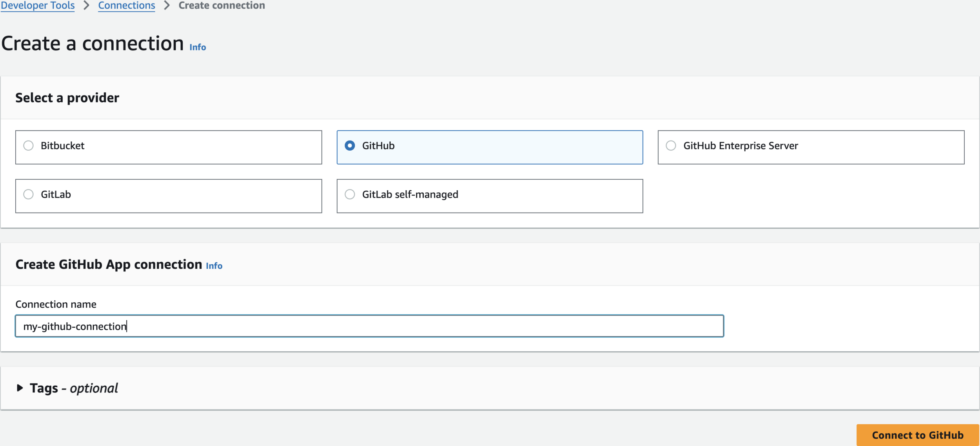Open Info link beside GitHub App connection
This screenshot has width=980, height=446.
tap(214, 266)
